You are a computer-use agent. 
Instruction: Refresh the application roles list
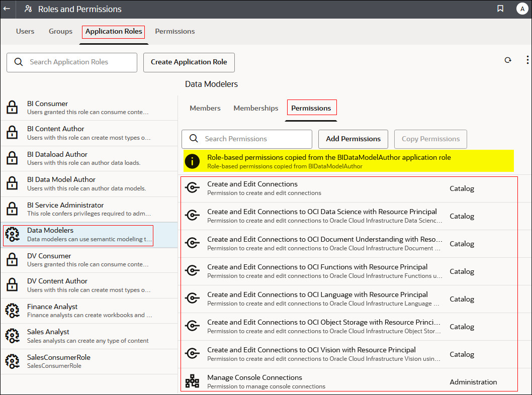(508, 60)
